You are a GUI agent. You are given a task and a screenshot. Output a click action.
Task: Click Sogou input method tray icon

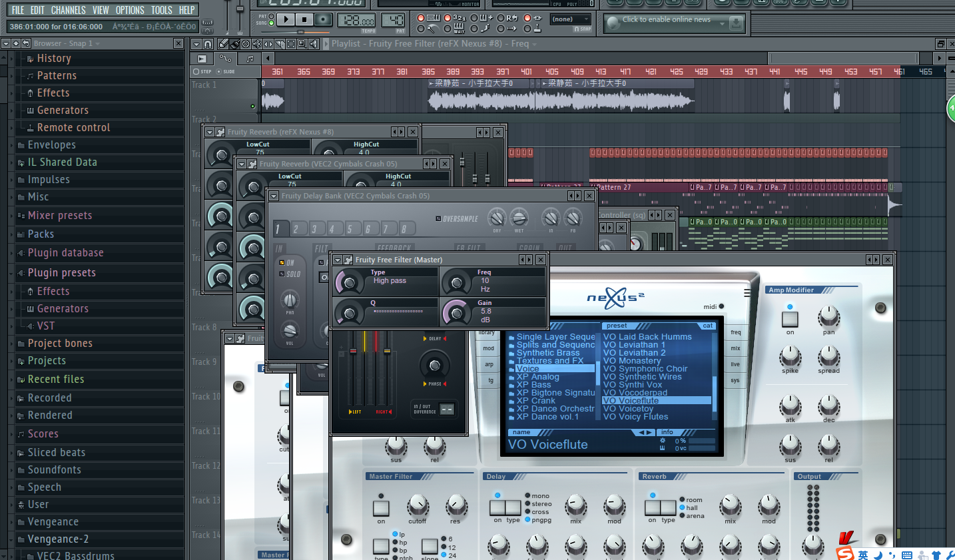point(845,554)
